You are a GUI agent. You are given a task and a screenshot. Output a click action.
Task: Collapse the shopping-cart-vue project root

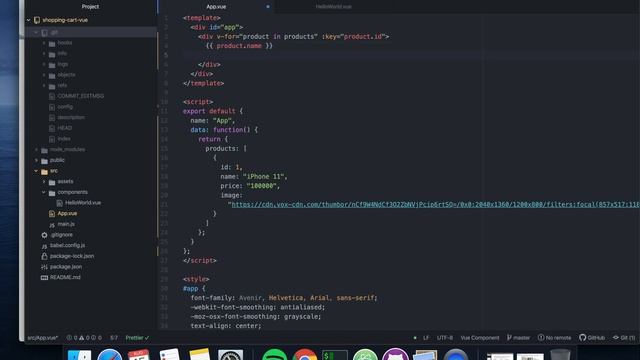click(29, 20)
